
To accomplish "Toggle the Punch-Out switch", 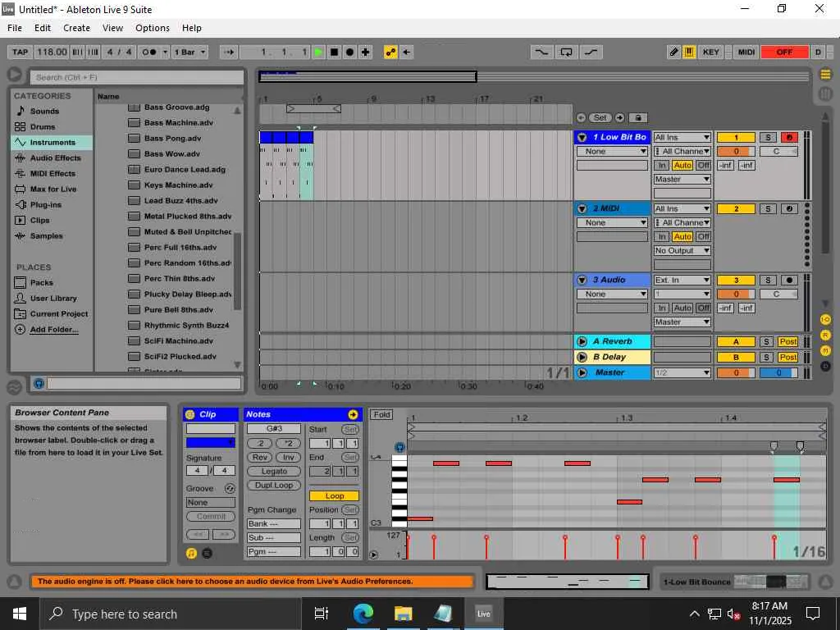I will (591, 52).
